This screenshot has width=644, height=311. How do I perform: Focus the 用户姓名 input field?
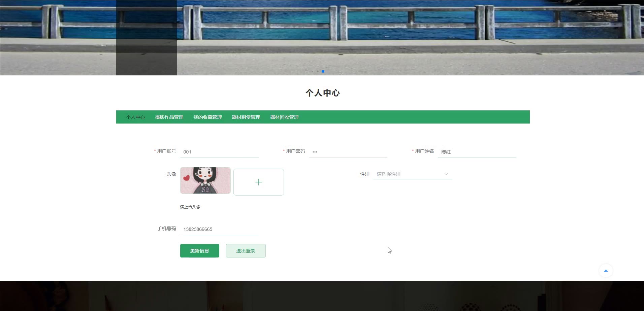[477, 152]
